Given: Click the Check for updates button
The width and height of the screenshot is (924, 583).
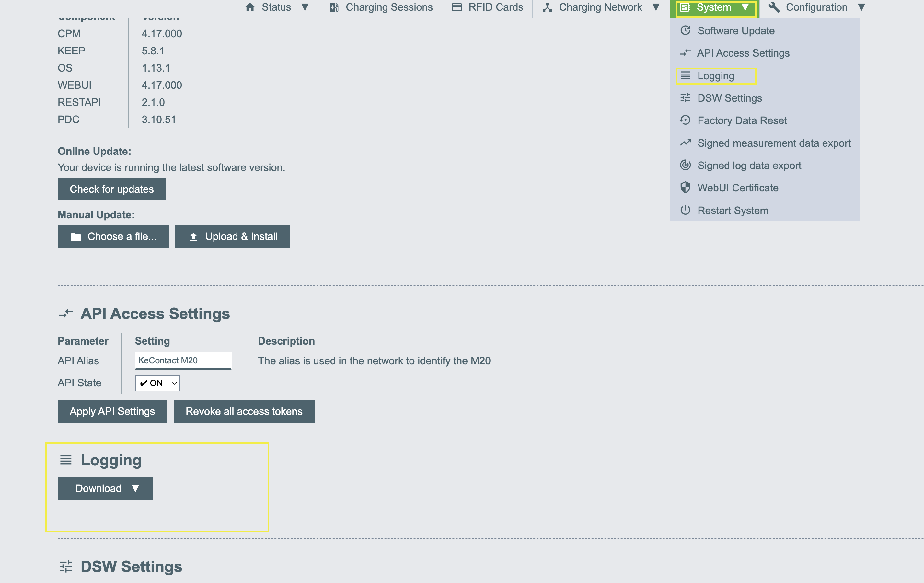Looking at the screenshot, I should 112,189.
